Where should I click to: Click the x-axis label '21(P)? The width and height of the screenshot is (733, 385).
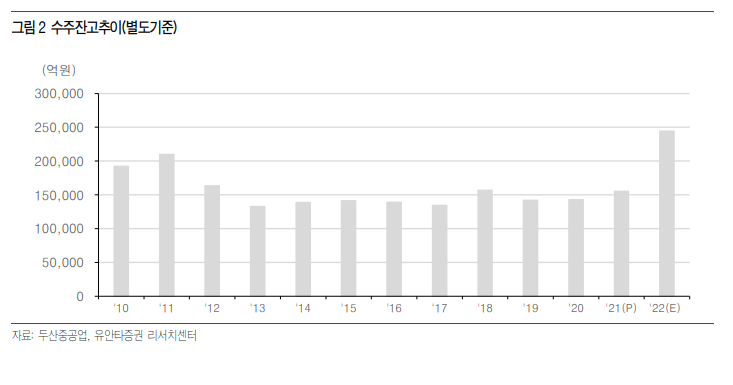pyautogui.click(x=621, y=308)
